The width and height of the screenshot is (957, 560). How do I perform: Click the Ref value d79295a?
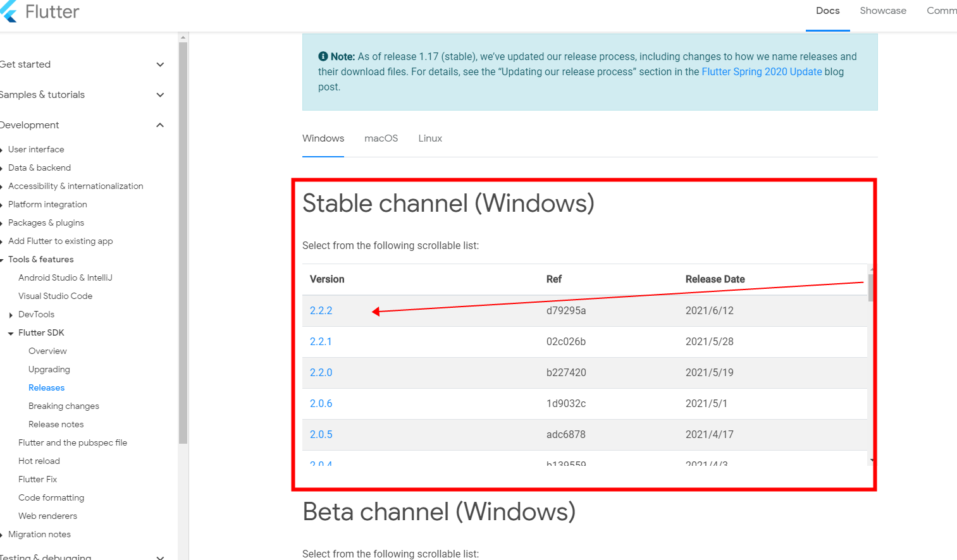tap(566, 311)
